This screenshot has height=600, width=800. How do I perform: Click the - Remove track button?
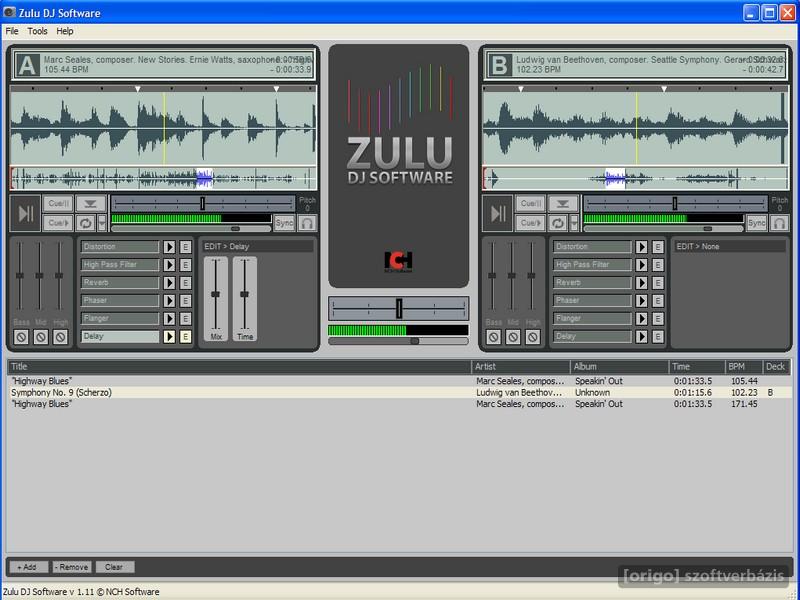tap(72, 567)
